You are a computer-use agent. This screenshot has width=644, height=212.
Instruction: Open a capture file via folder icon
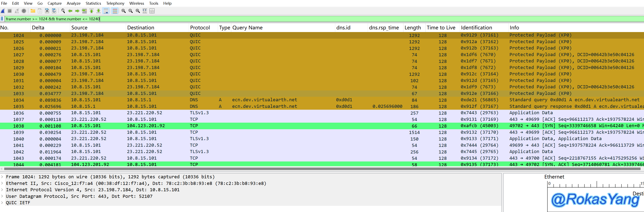coord(33,11)
